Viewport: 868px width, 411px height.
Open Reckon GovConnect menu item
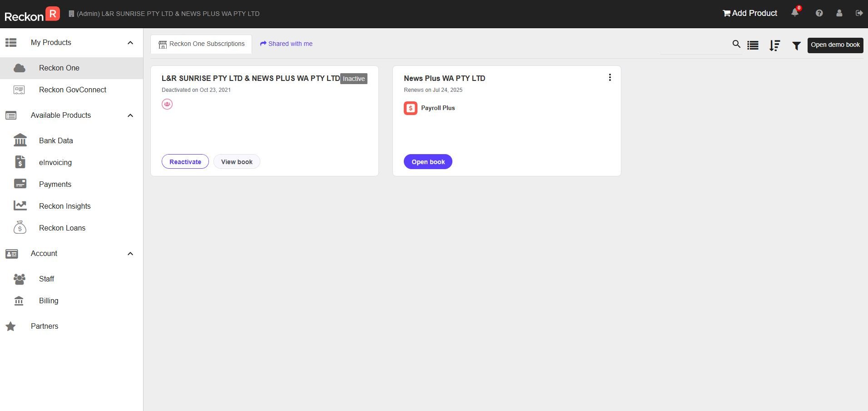[x=71, y=90]
